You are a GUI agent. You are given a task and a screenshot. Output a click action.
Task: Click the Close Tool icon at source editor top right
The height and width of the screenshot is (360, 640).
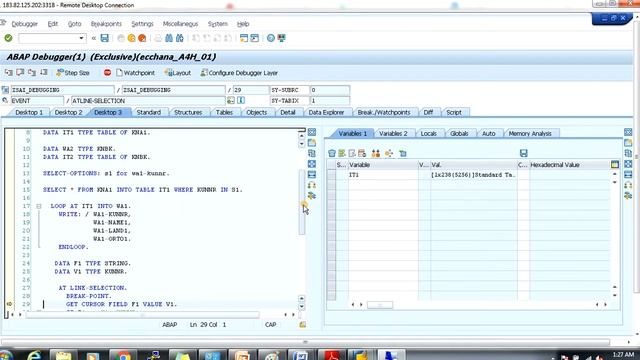click(x=312, y=132)
